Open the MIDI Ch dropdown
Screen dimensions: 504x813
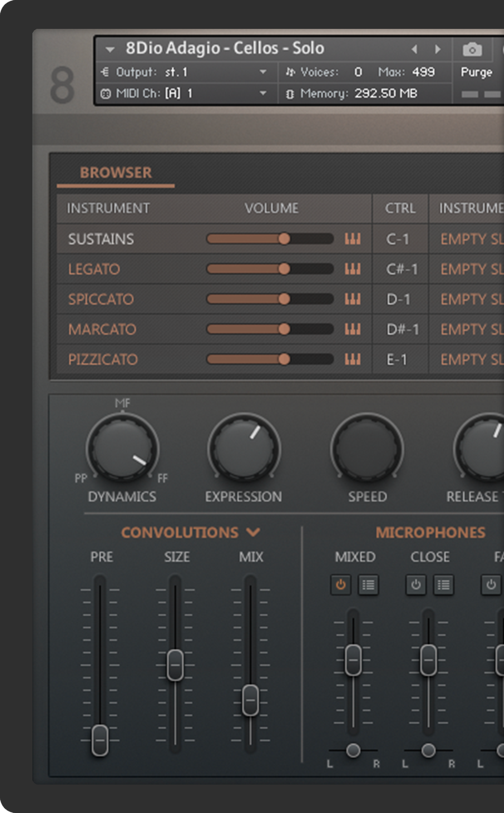pos(263,93)
